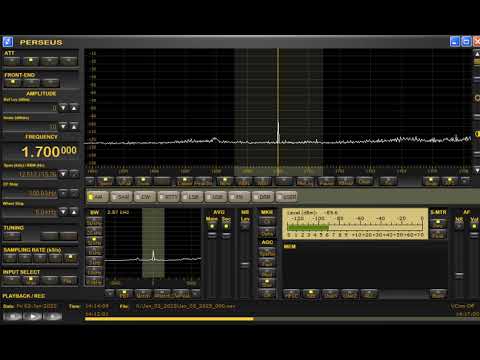Raise the Ref Lev with its up arrow
Image resolution: width=480 pixels, height=360 pixels.
[74, 108]
